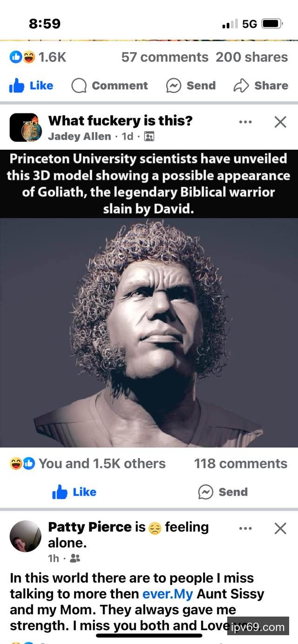Viewport: 298px width, 644px height.
Task: Tap the Comment speech bubble icon
Action: click(79, 86)
